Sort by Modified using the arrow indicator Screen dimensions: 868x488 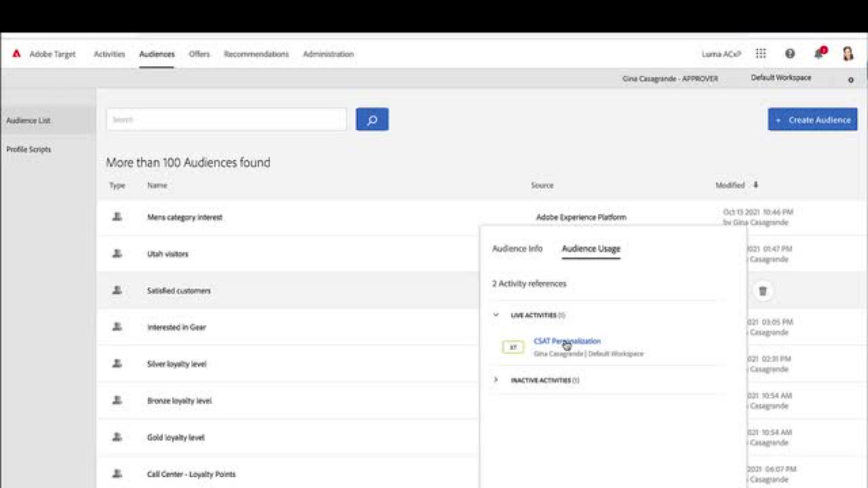click(756, 185)
